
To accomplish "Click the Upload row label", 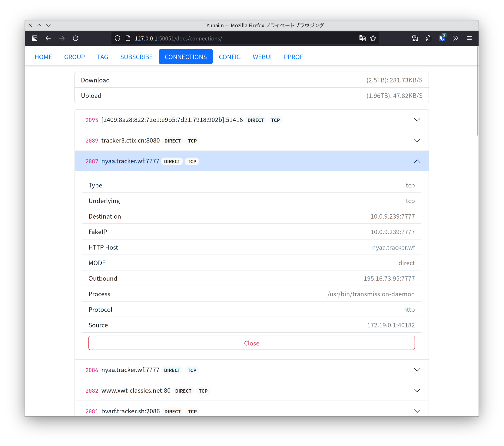I will click(91, 96).
